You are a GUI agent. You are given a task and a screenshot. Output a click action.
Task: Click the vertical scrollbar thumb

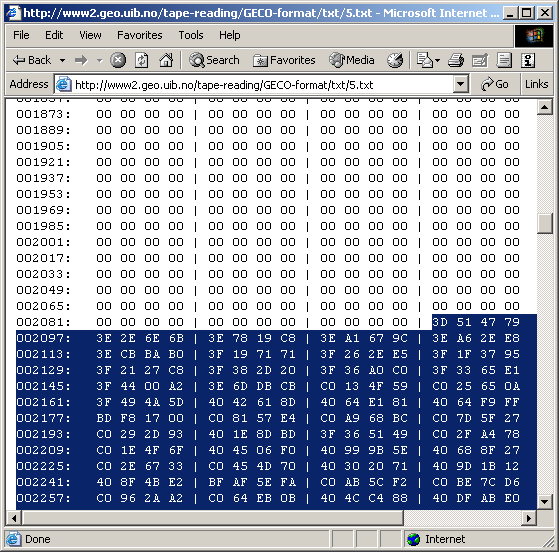tap(544, 224)
